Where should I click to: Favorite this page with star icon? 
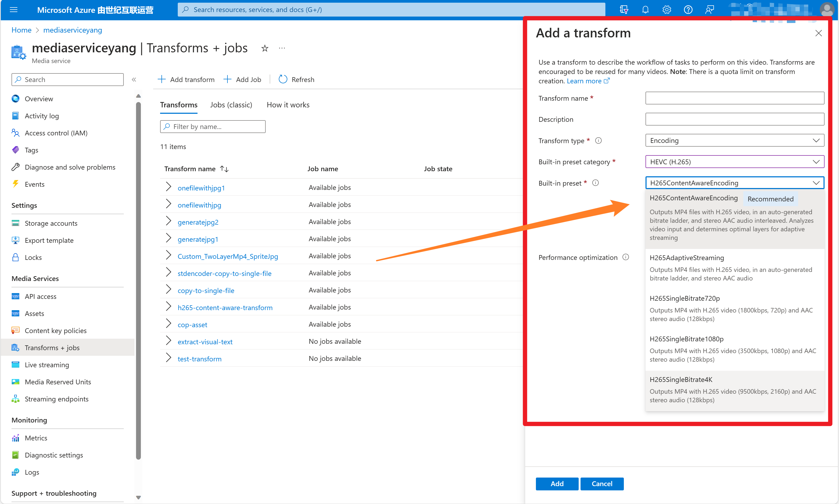265,49
